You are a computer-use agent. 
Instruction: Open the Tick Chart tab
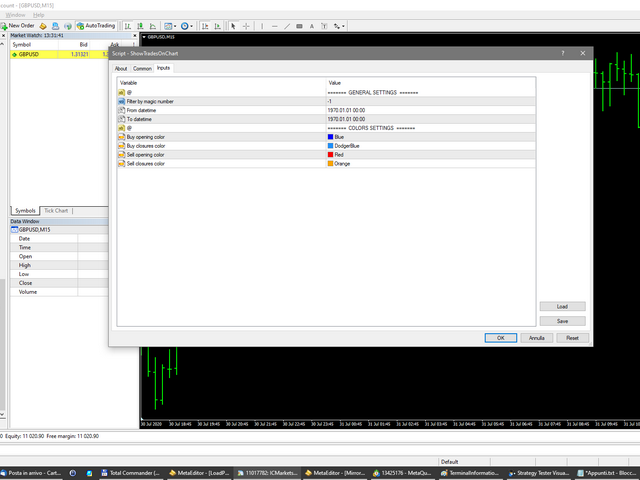click(x=56, y=211)
